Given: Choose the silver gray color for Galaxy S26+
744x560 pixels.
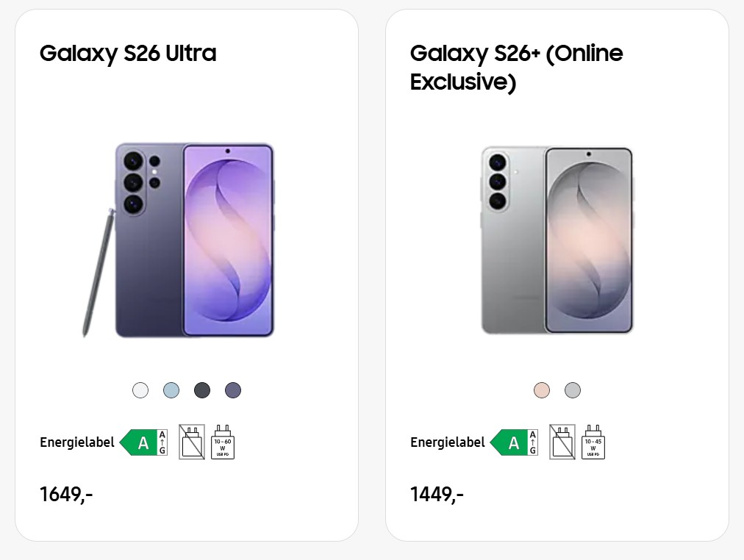Looking at the screenshot, I should click(573, 390).
